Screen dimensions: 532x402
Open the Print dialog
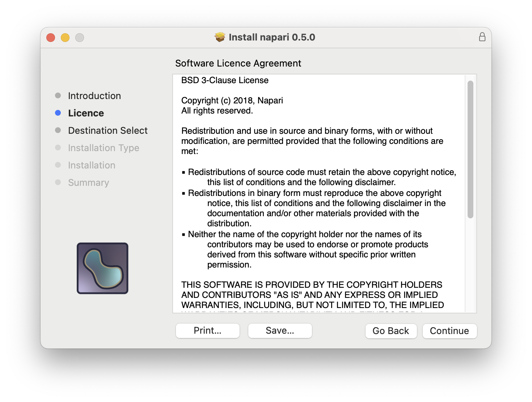click(207, 330)
